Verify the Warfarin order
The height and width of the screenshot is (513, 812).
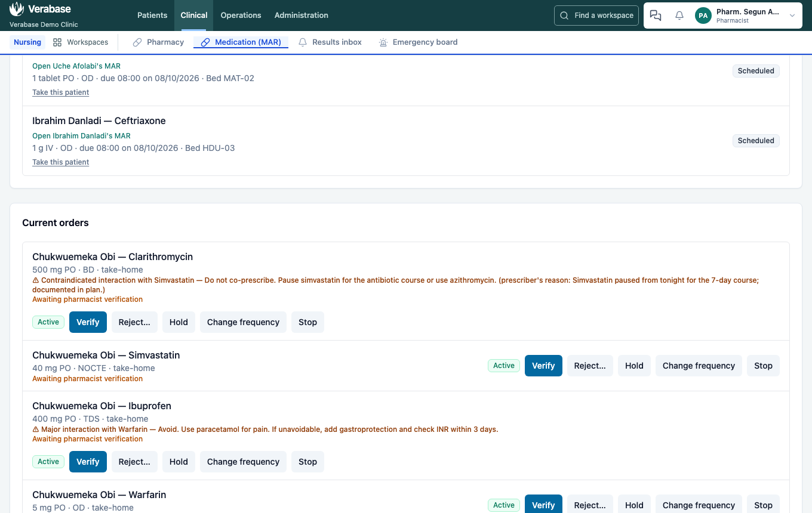(x=543, y=505)
